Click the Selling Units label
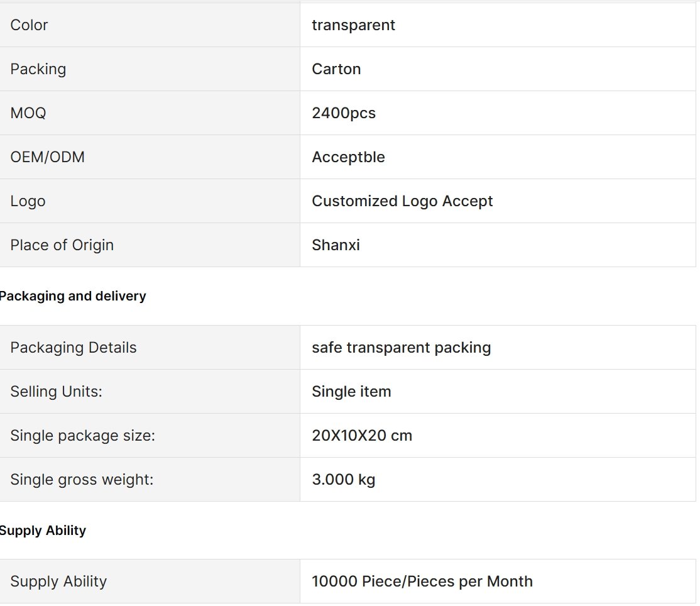 coord(57,392)
